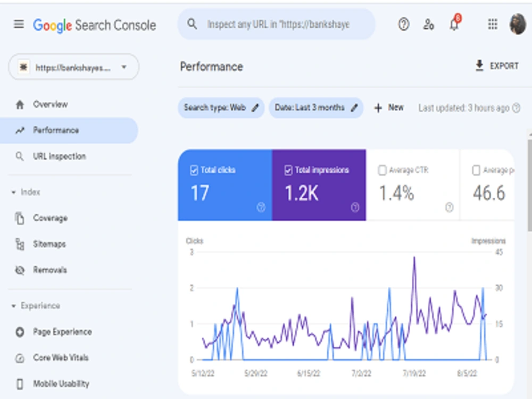
Task: Click the 17 total clicks value
Action: click(199, 194)
